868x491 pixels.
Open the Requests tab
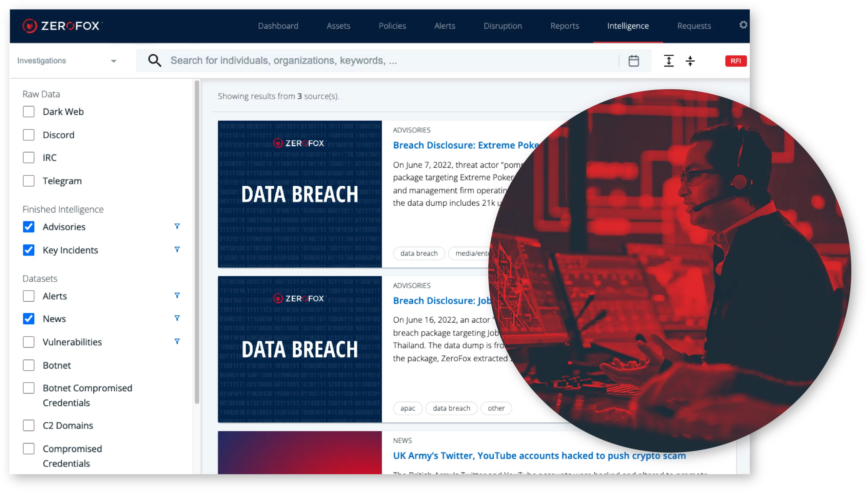pyautogui.click(x=694, y=26)
